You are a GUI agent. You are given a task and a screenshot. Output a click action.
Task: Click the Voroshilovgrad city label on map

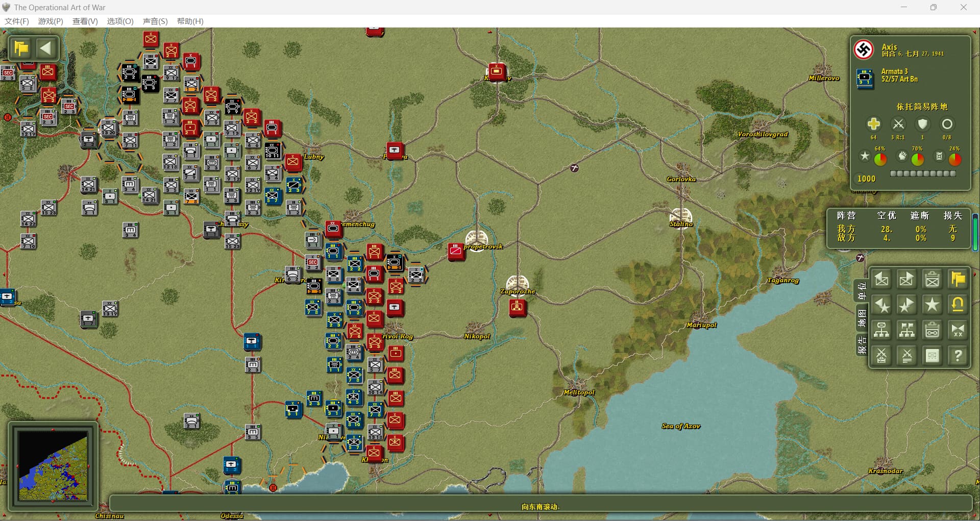point(763,134)
